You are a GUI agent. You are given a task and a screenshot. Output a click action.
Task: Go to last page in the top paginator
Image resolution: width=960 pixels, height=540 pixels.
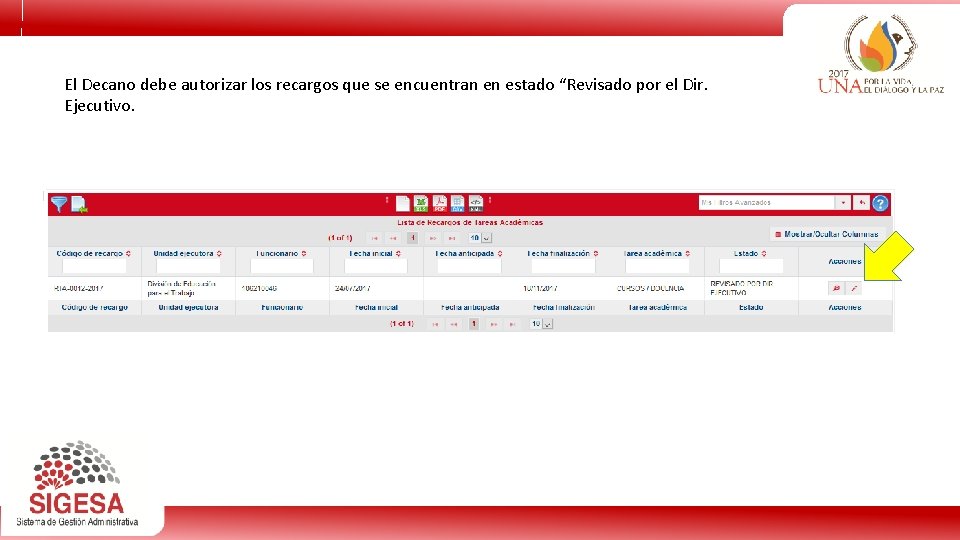click(x=451, y=238)
